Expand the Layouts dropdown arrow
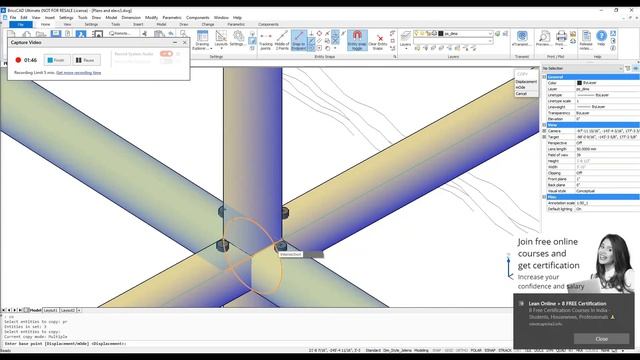The height and width of the screenshot is (360, 640). [x=221, y=49]
